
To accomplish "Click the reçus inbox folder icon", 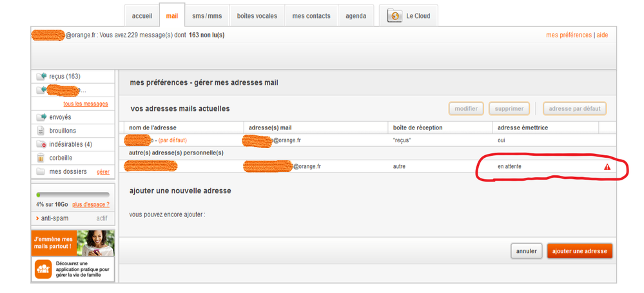I will tap(42, 77).
